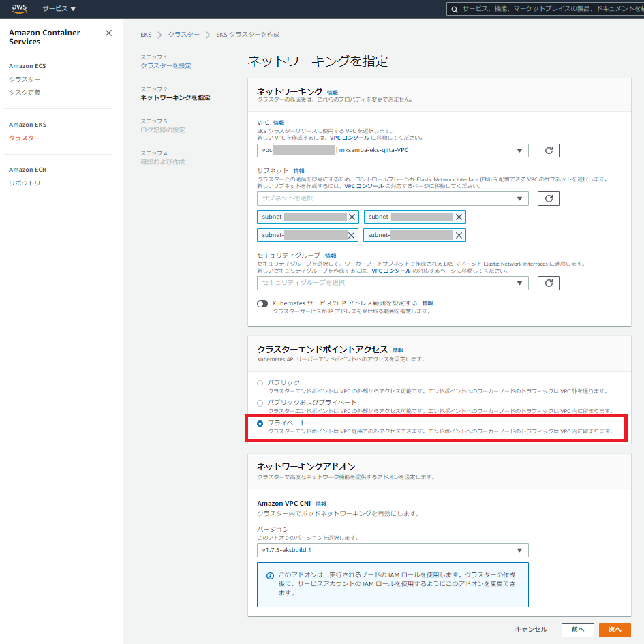The image size is (644, 644).
Task: Open リポジトリ under Amazon ECR
Action: pos(25,183)
